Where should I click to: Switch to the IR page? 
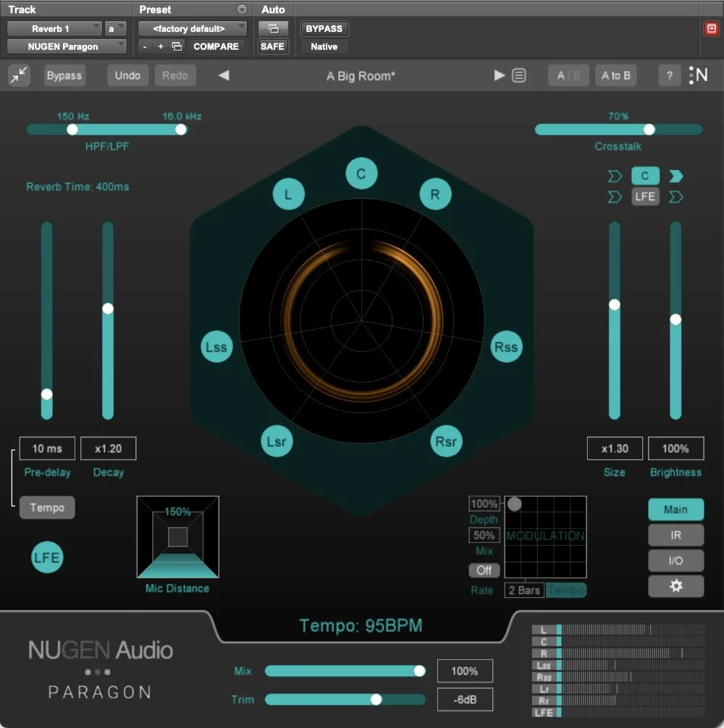[675, 535]
